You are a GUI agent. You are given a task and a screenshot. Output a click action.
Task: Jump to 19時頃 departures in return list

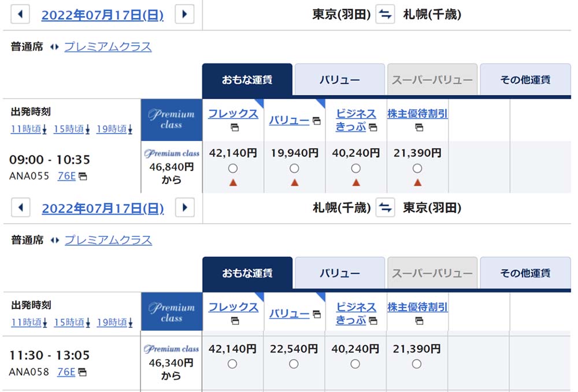click(x=115, y=322)
